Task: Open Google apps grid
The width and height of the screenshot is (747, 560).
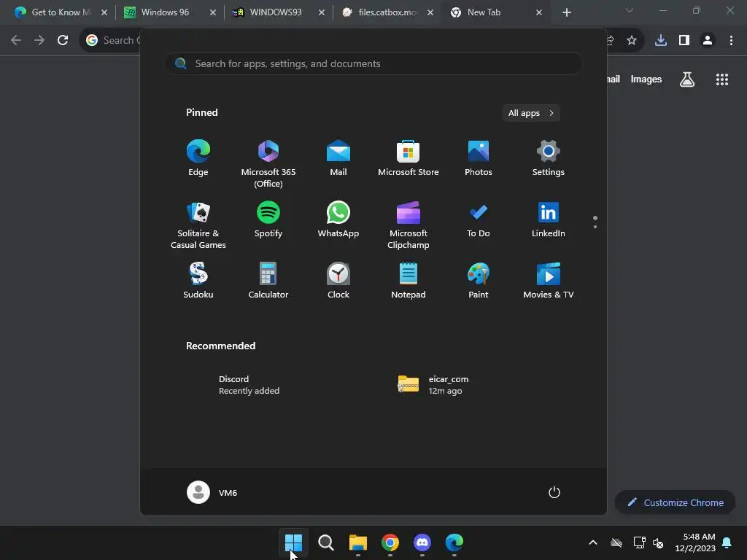Action: [722, 79]
